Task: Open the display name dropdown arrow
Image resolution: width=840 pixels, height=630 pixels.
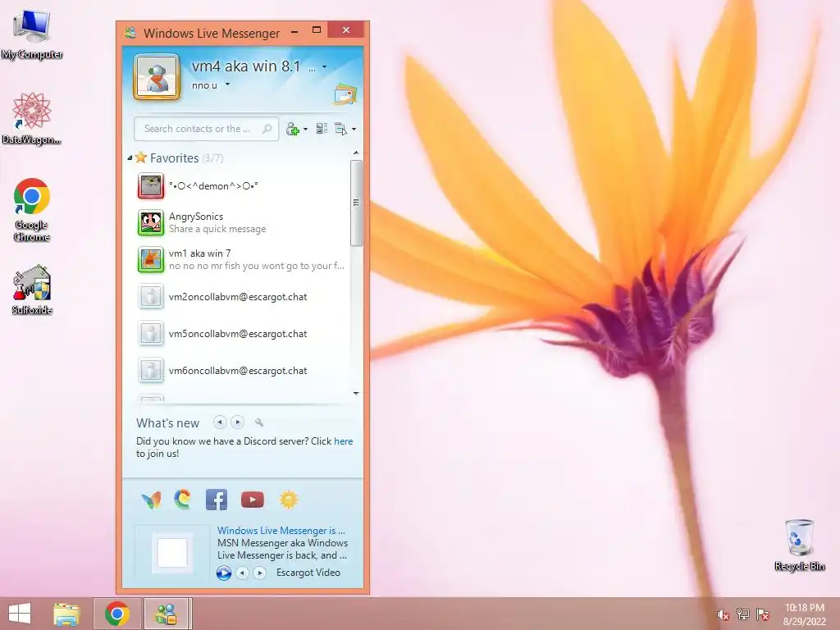Action: pyautogui.click(x=324, y=67)
